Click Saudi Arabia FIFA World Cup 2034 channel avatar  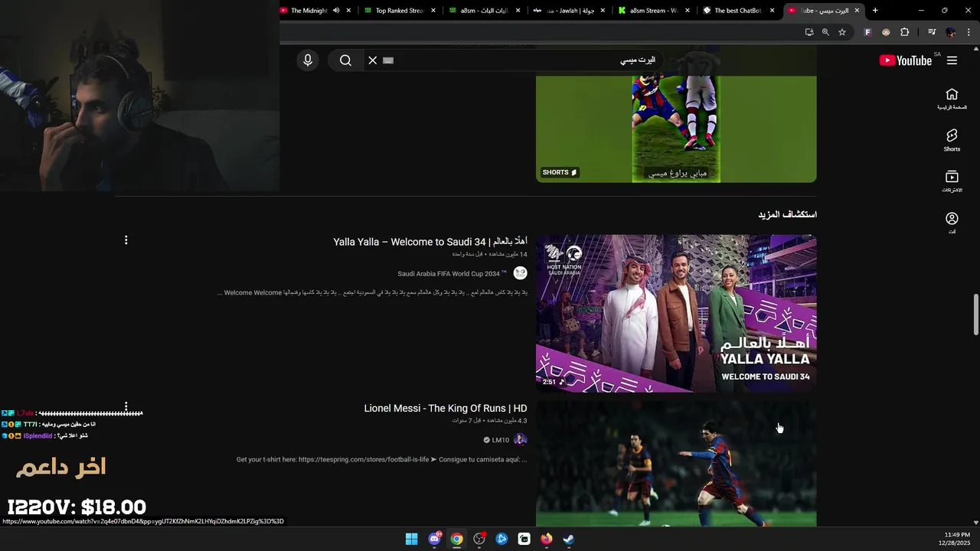point(520,273)
